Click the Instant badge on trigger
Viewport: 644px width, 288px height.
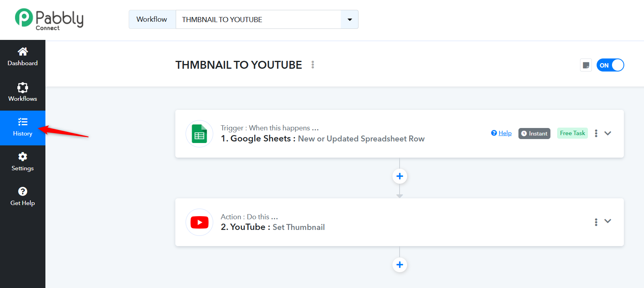(534, 134)
